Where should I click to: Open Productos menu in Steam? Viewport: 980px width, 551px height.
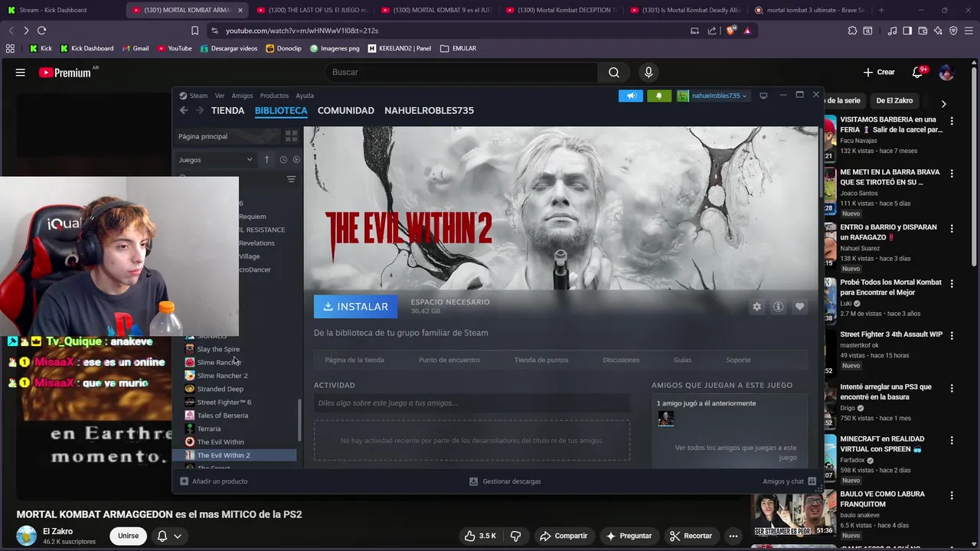(274, 96)
